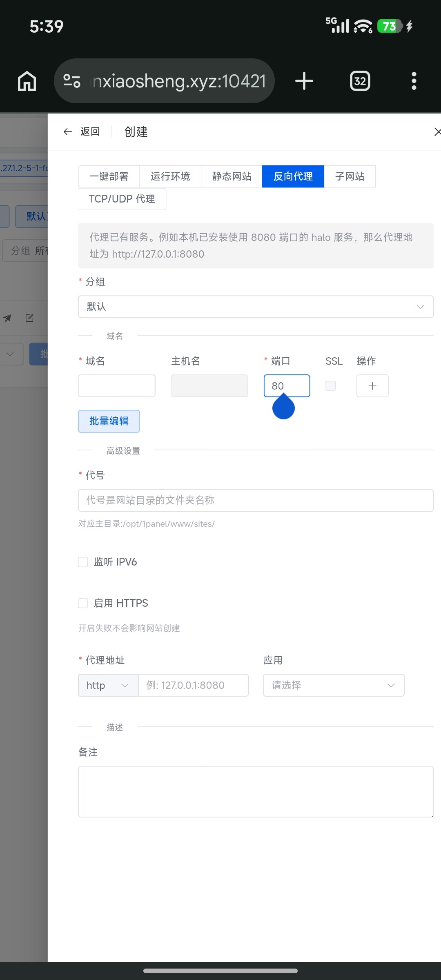Click the back arrow next to 返回

[68, 131]
